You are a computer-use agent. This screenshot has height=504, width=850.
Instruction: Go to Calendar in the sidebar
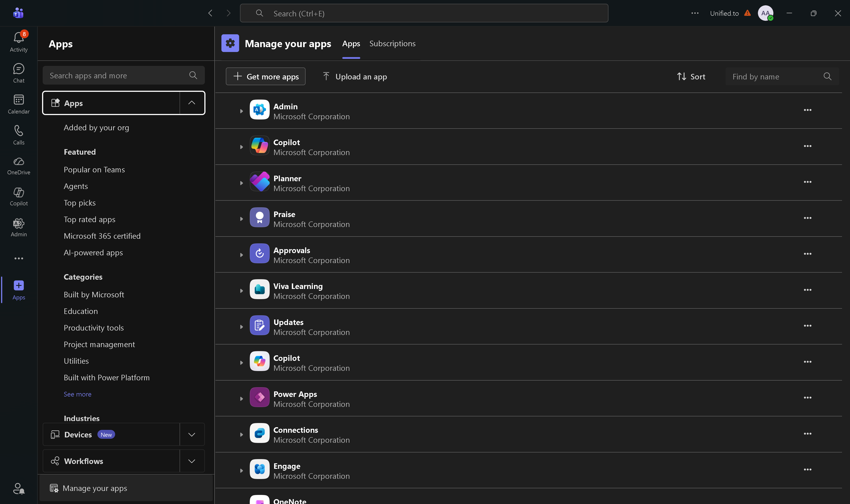pyautogui.click(x=19, y=104)
